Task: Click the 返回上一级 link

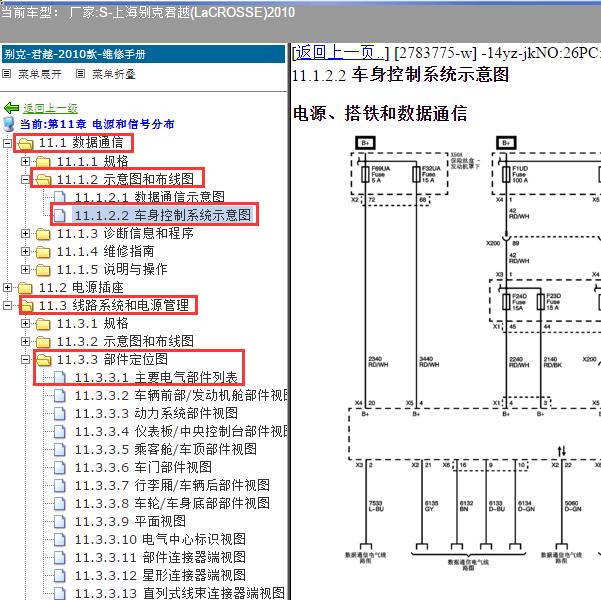Action: coord(50,108)
